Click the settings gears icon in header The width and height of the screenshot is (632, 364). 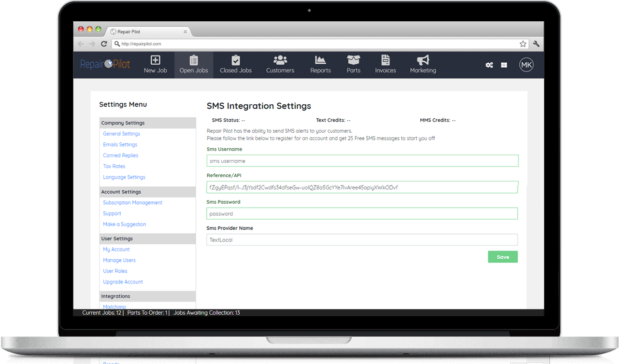489,65
